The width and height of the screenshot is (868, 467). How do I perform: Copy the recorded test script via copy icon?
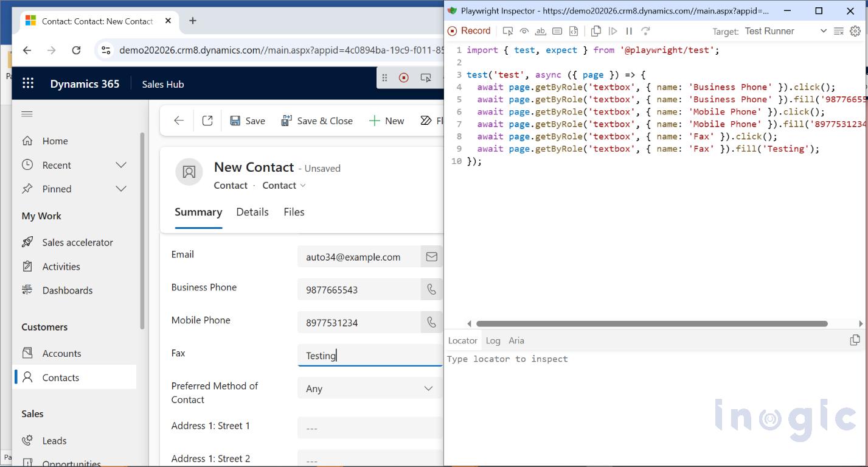pyautogui.click(x=595, y=30)
